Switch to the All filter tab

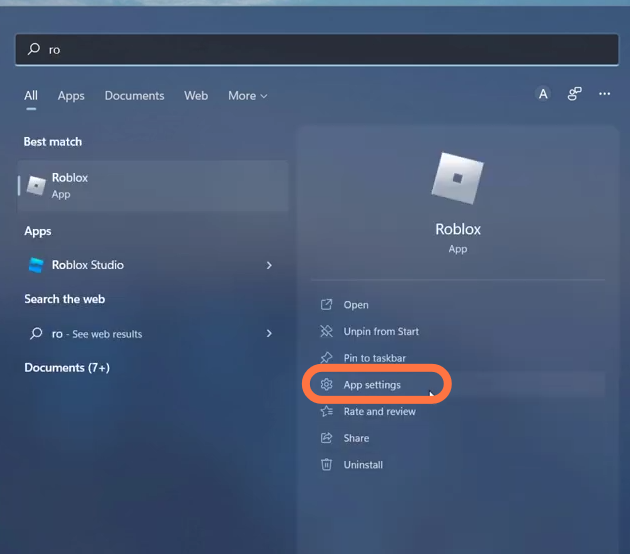(x=31, y=96)
